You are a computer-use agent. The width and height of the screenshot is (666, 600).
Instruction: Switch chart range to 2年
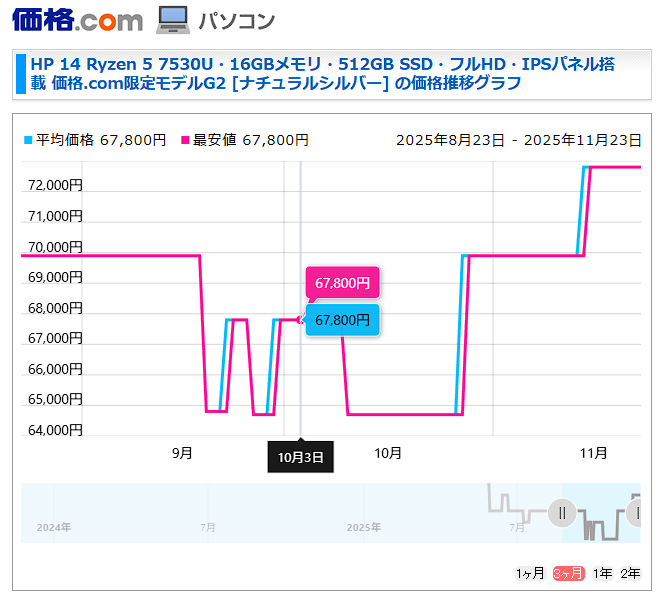[630, 573]
